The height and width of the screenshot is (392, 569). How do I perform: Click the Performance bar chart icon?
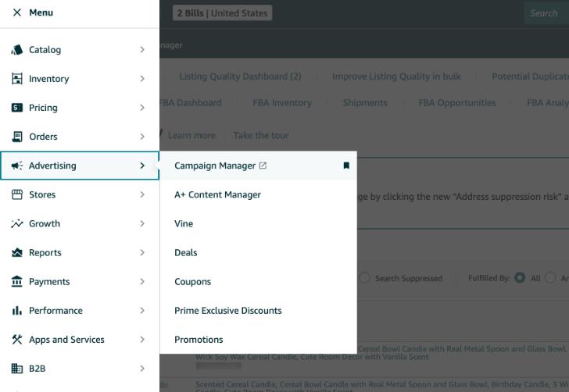16,311
